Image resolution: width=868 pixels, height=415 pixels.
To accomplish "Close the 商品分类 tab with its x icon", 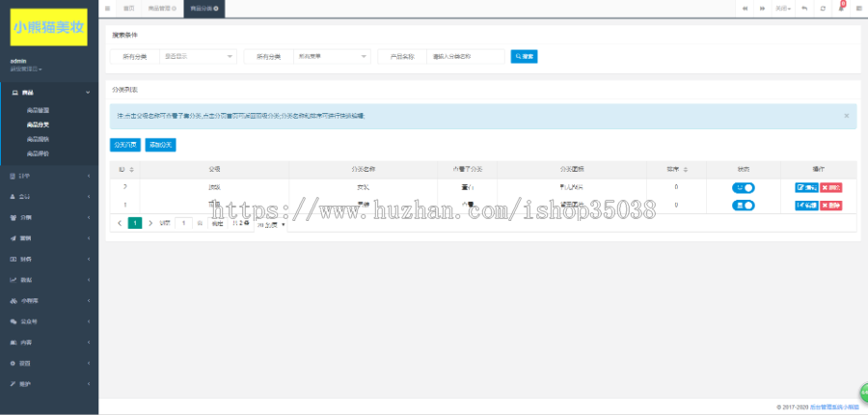I will click(x=216, y=9).
